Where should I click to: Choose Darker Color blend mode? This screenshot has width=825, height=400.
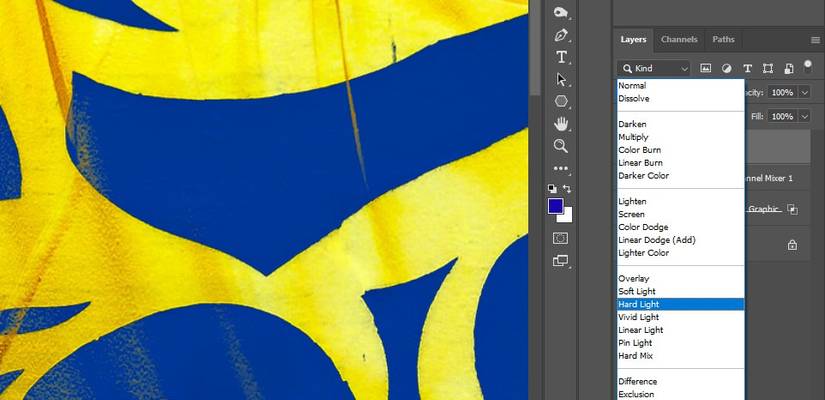click(681, 176)
